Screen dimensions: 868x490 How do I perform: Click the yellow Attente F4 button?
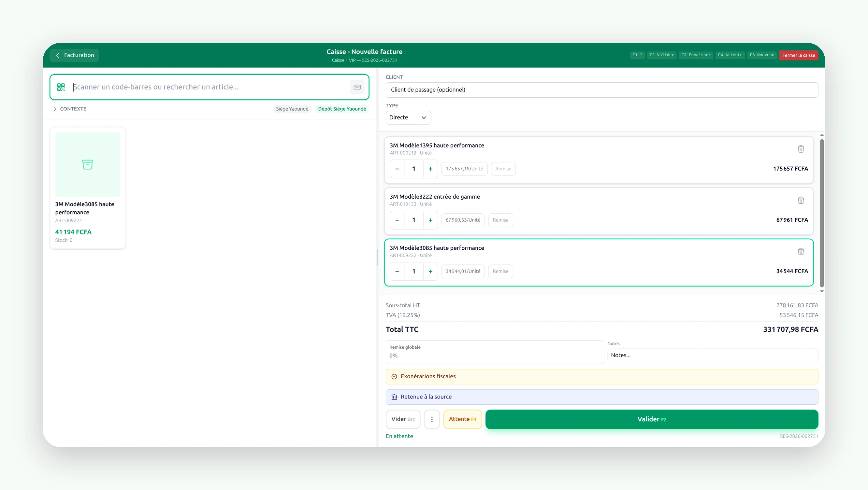[463, 419]
